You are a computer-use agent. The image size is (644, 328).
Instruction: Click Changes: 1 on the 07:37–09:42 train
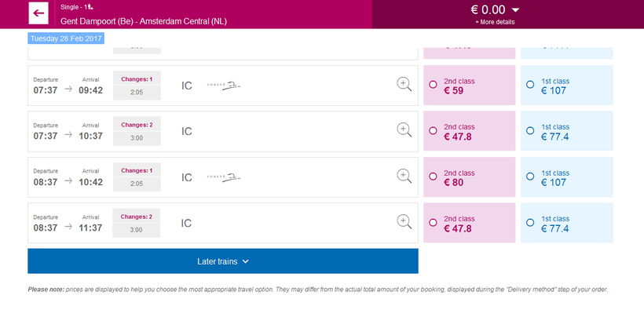click(x=137, y=78)
